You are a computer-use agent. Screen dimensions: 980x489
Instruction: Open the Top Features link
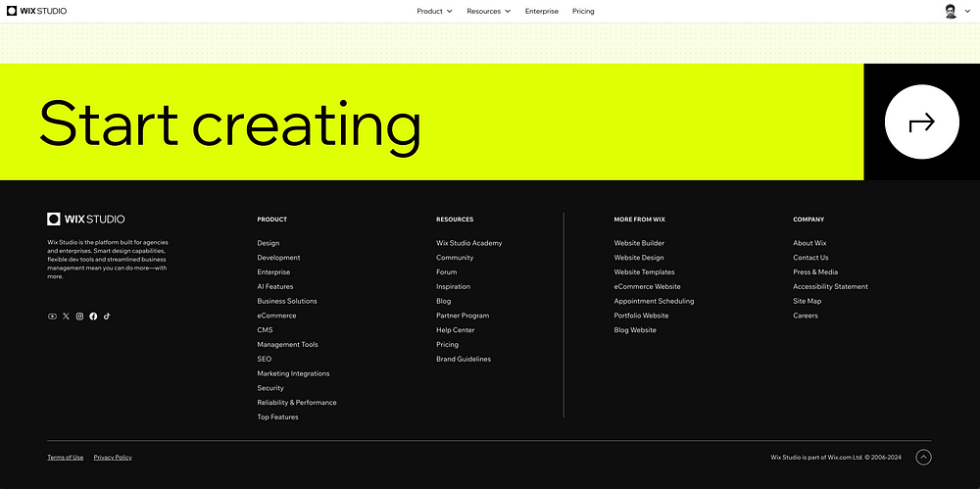(x=277, y=417)
